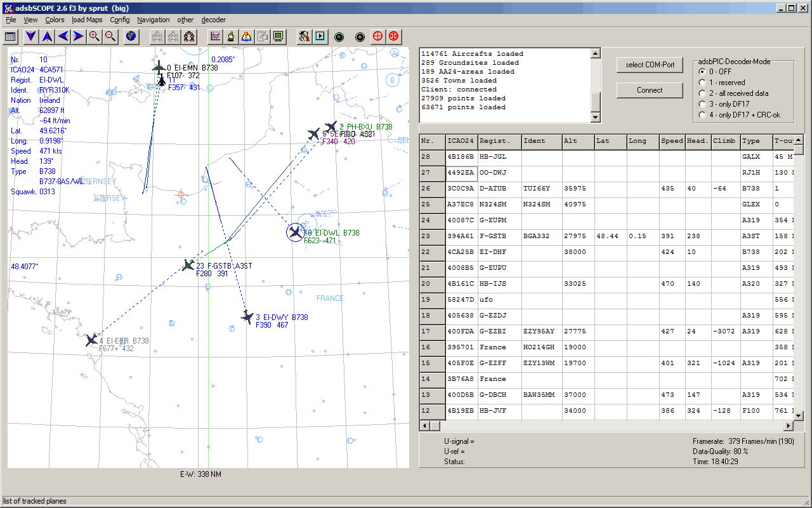Open the aircraft table view icon
Screen dimensions: 812x508
click(x=10, y=36)
